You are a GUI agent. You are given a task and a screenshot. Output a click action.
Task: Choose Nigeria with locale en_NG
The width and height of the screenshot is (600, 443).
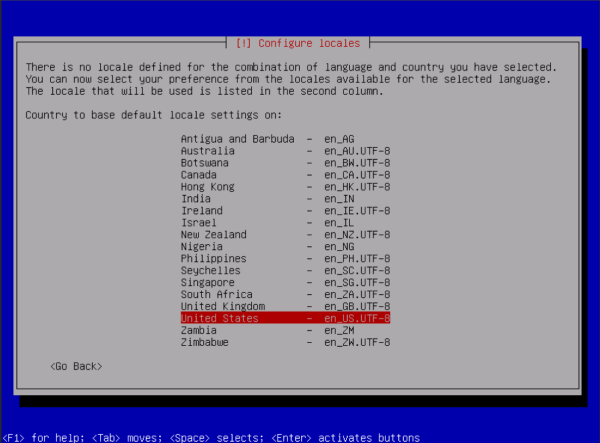pyautogui.click(x=285, y=246)
